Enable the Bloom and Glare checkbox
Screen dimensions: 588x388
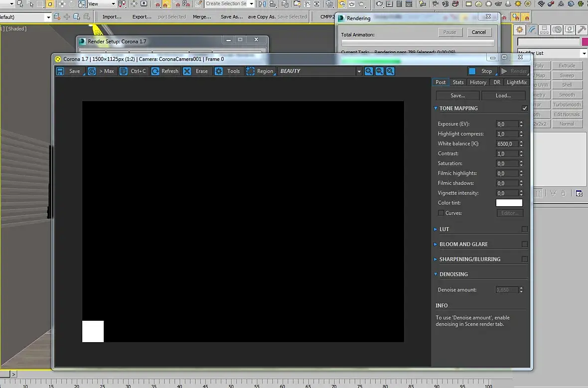click(524, 244)
